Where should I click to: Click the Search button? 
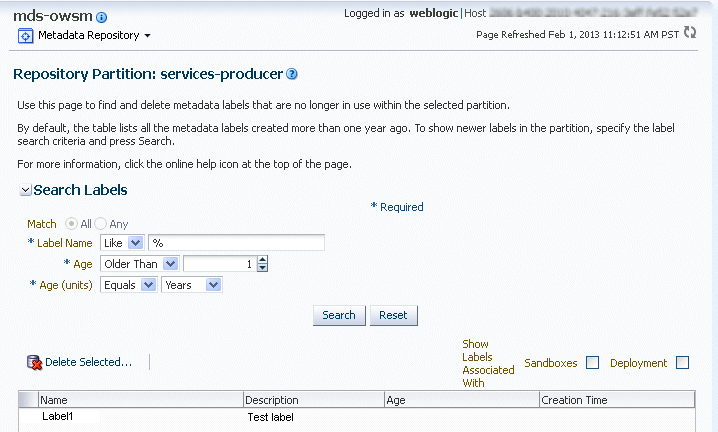[338, 315]
